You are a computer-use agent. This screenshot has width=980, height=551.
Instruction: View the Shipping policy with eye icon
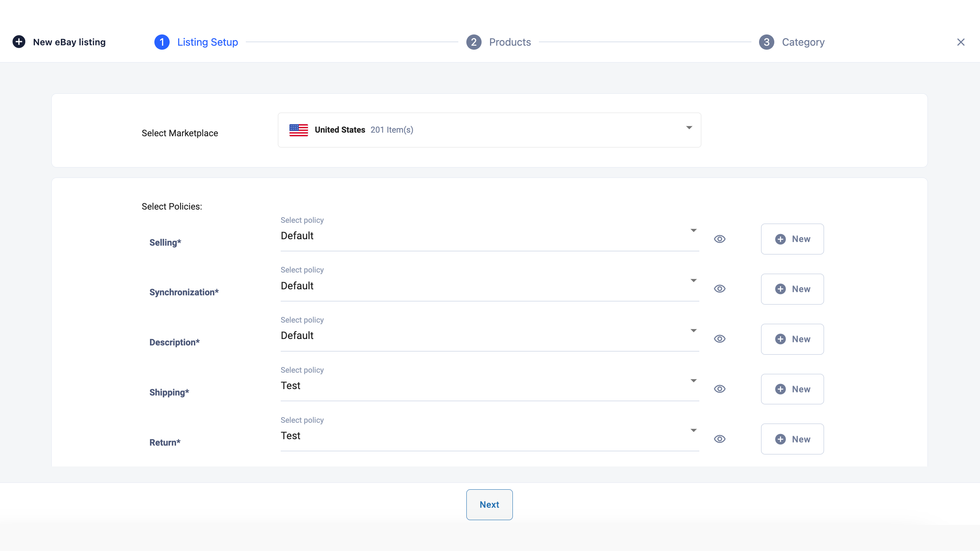pyautogui.click(x=720, y=389)
